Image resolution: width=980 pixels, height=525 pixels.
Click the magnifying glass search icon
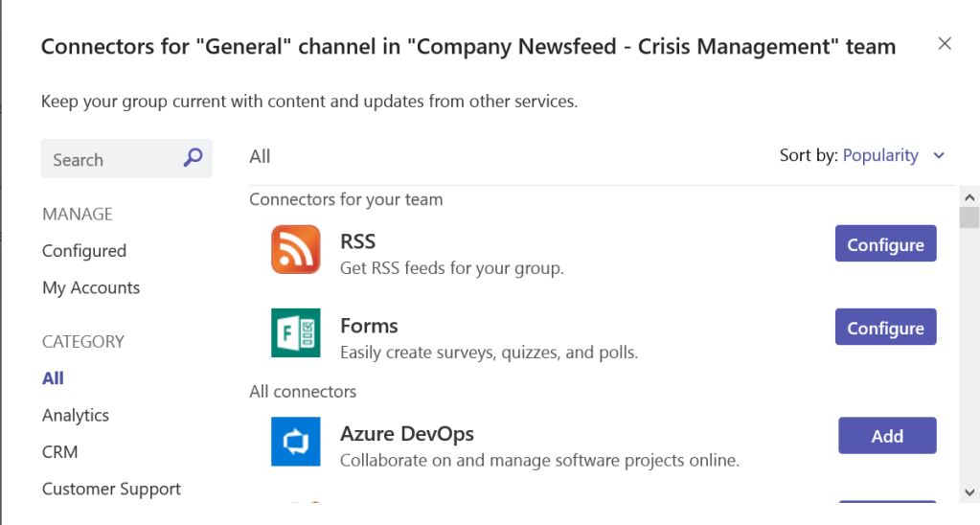193,159
